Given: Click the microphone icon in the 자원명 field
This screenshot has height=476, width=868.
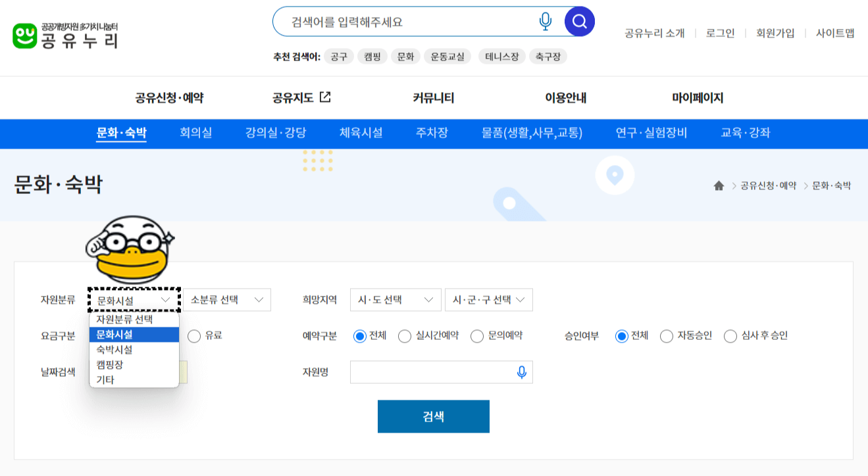Looking at the screenshot, I should [523, 372].
